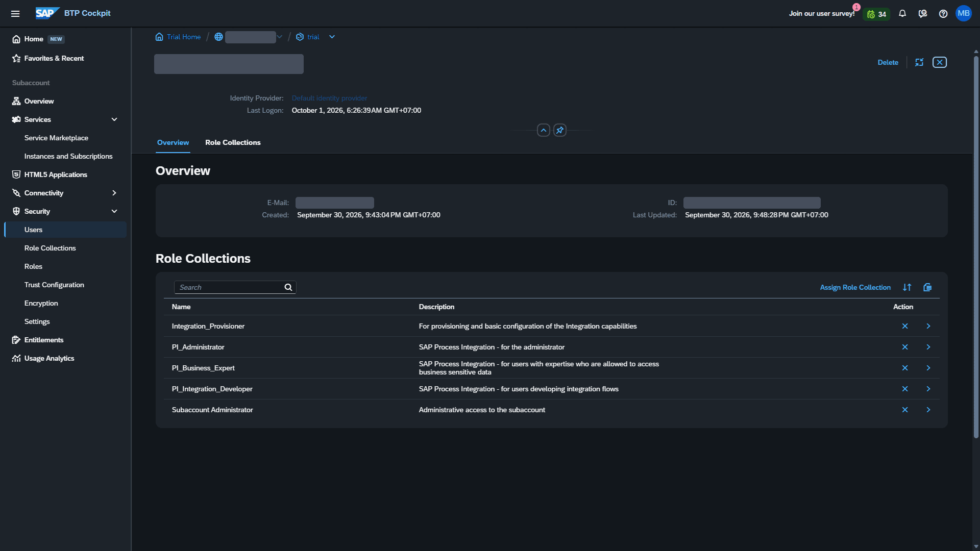Open details of PI_Administrator via arrow
The height and width of the screenshot is (551, 980).
tap(928, 347)
